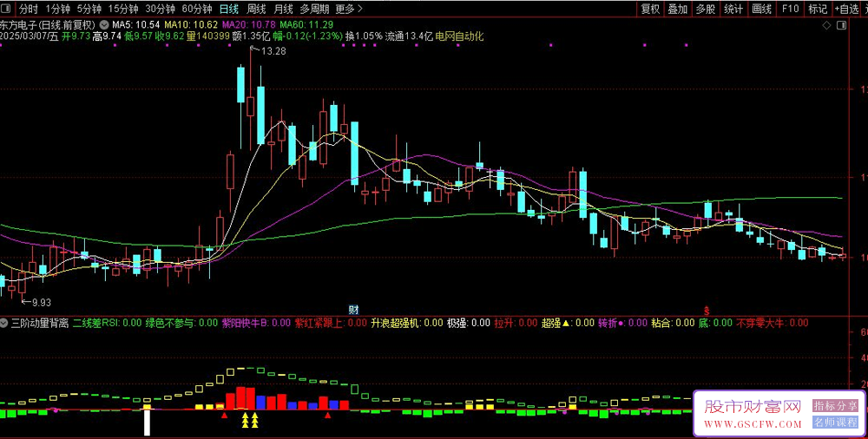Screen dimensions: 868x439
Task: Click the 换1.05% turnover rate value
Action: pyautogui.click(x=365, y=36)
